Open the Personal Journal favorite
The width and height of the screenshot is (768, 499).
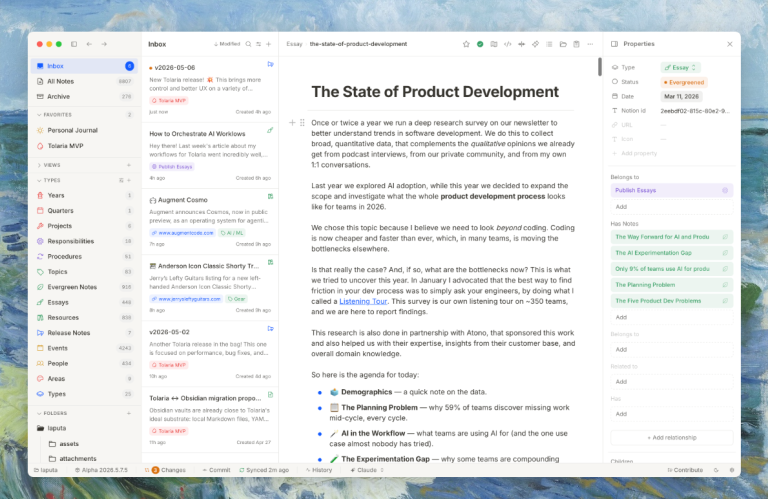[x=85, y=130]
